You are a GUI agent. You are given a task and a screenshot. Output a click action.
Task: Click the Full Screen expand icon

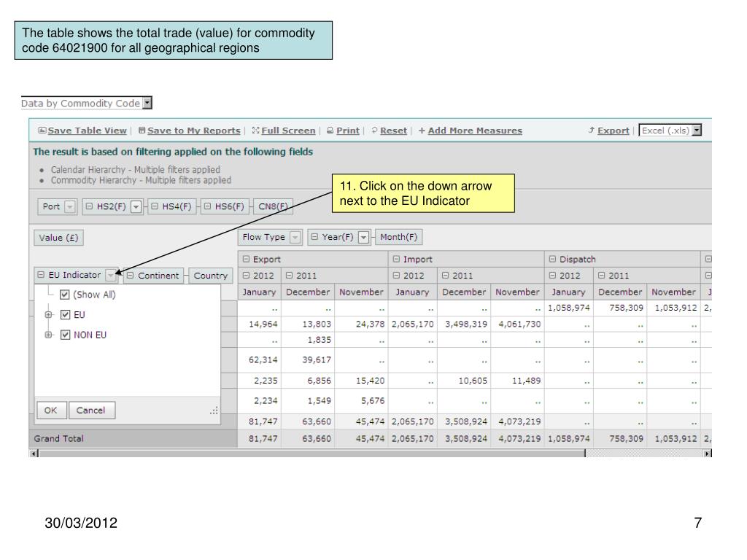click(x=256, y=131)
